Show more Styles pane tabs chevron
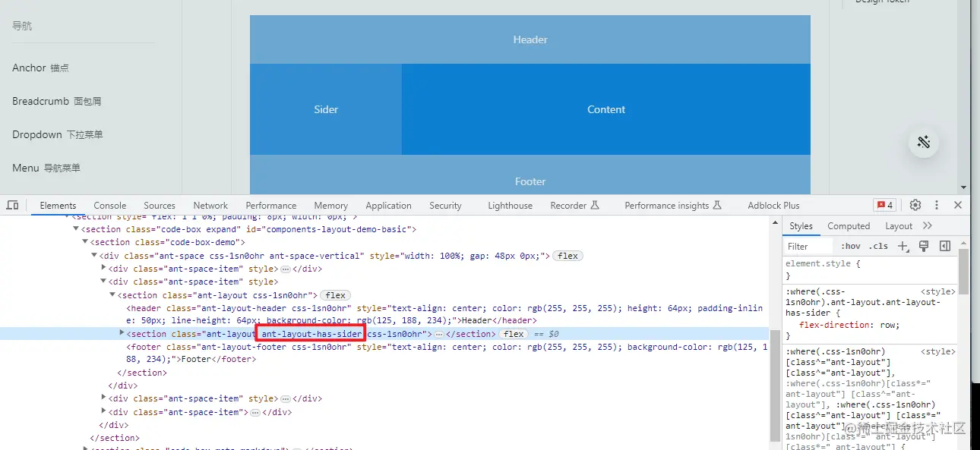The height and width of the screenshot is (450, 980). point(928,225)
